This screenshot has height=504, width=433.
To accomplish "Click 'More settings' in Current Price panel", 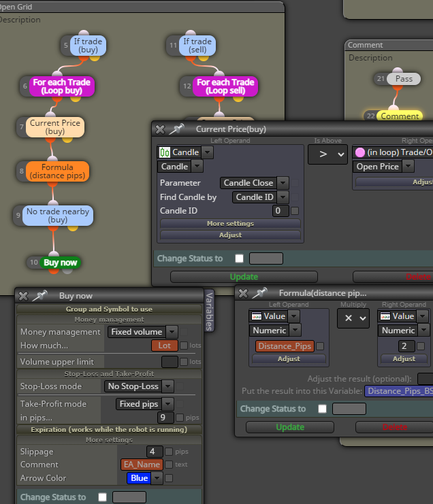I will coord(230,223).
